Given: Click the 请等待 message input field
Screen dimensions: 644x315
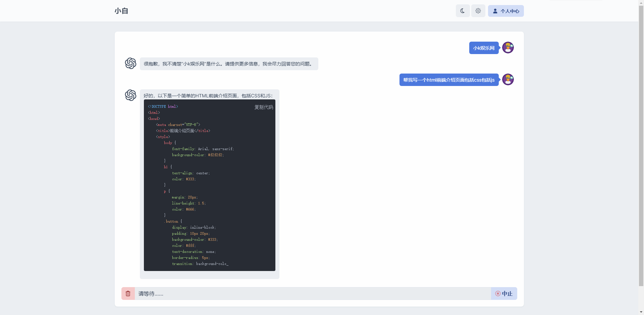Looking at the screenshot, I should tap(312, 294).
